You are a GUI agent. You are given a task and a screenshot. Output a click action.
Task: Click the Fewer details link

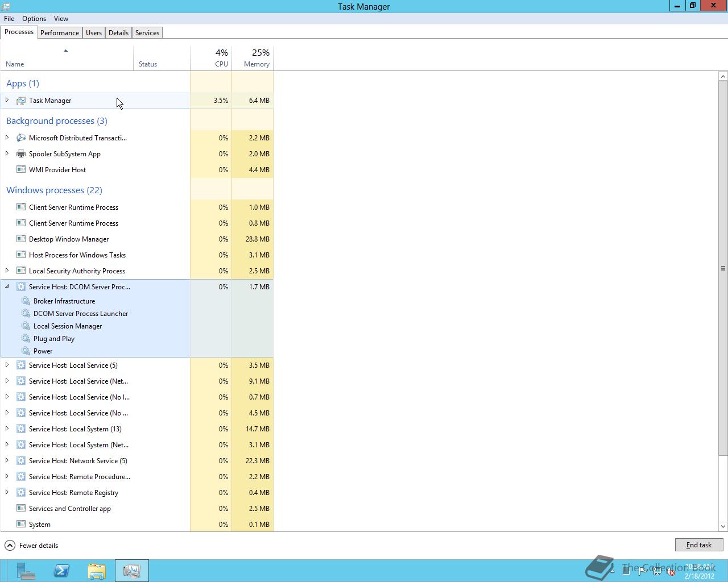coord(39,546)
